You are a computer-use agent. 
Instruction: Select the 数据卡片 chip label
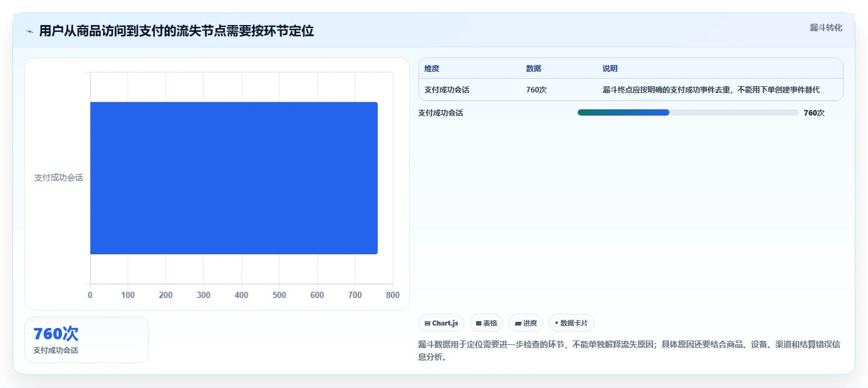point(574,323)
